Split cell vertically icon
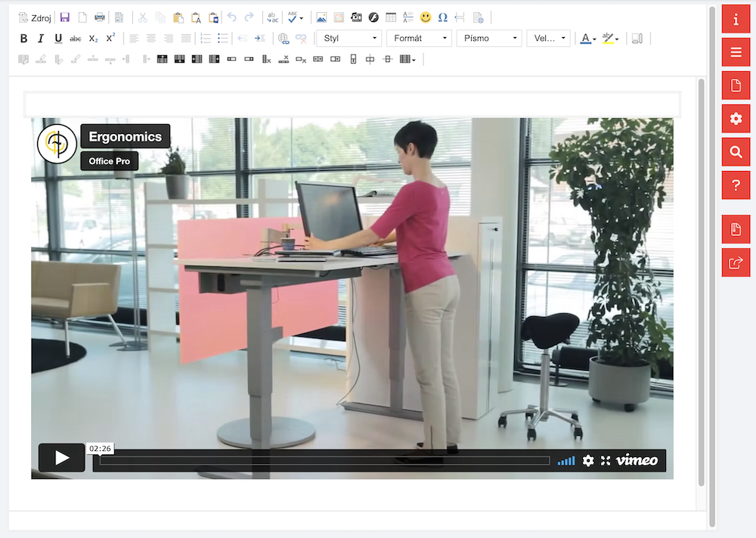Screen dimensions: 756x538 [370, 59]
